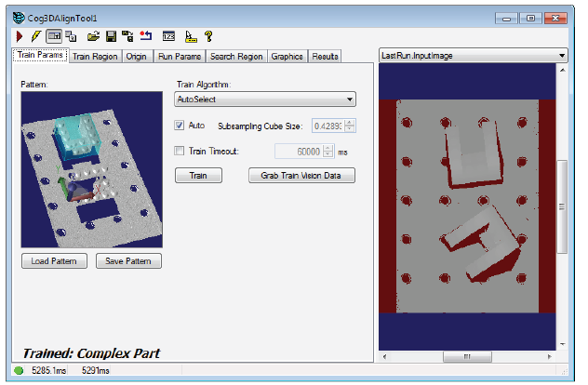The image size is (588, 385).
Task: Enable the Train Timeout checkbox
Action: [180, 151]
